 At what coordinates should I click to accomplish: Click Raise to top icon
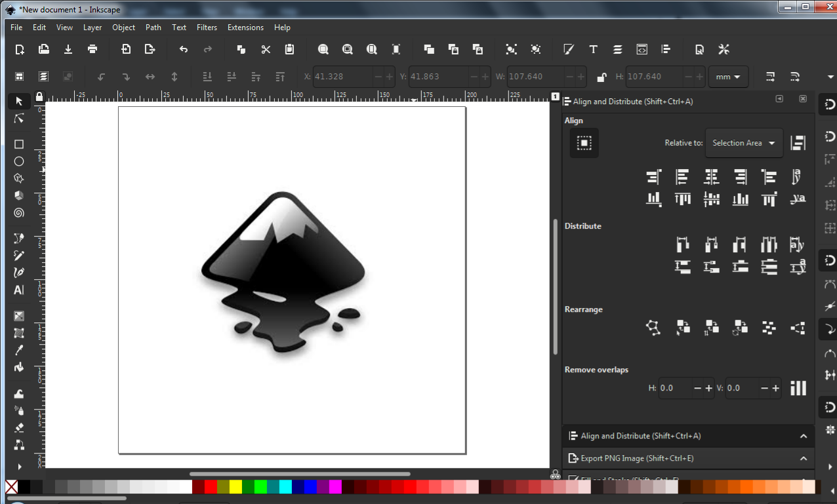point(281,77)
